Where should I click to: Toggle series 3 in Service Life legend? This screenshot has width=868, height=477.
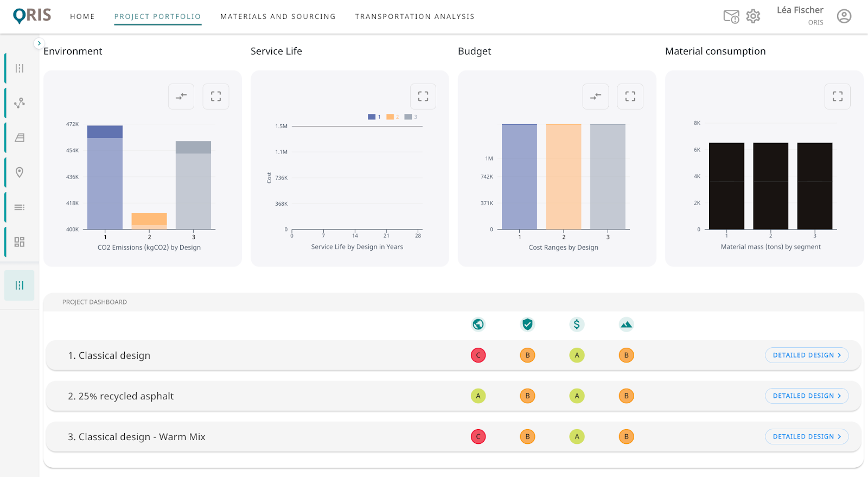click(x=411, y=117)
